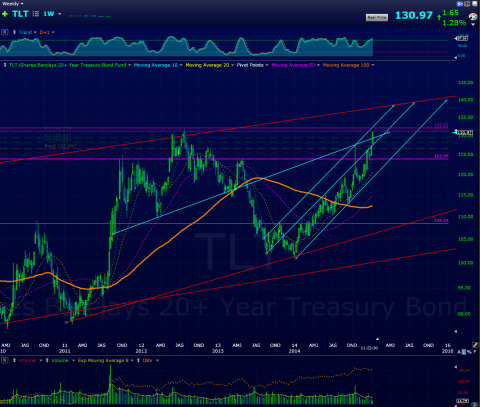480x407 pixels.
Task: Click the current price marker on price axis
Action: [x=463, y=133]
